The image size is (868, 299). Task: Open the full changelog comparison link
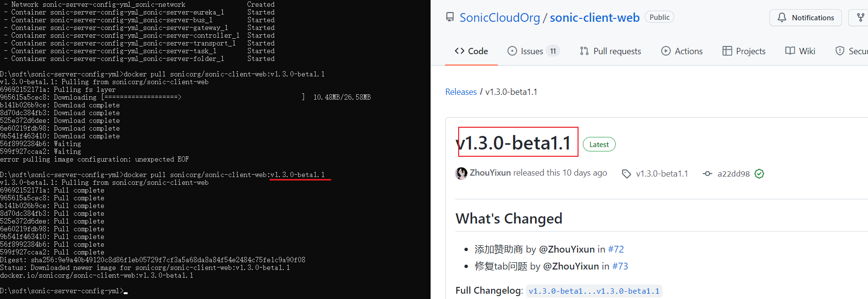[x=594, y=291]
